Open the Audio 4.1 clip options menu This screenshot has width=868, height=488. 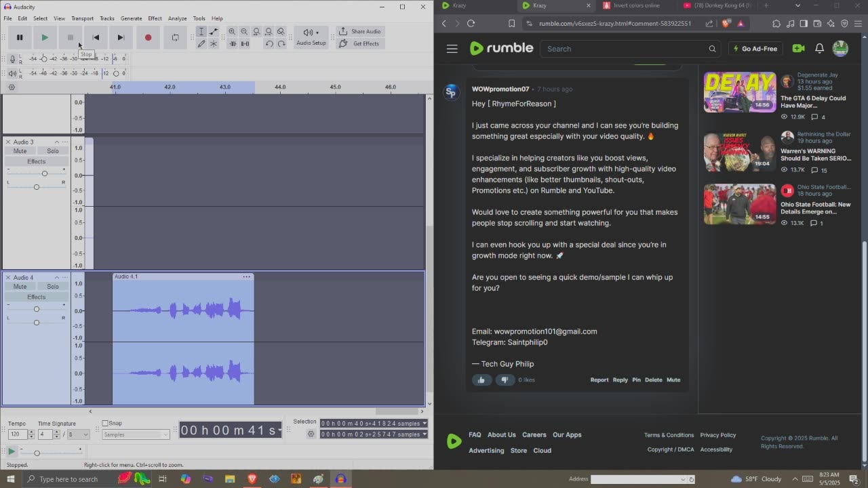click(246, 277)
